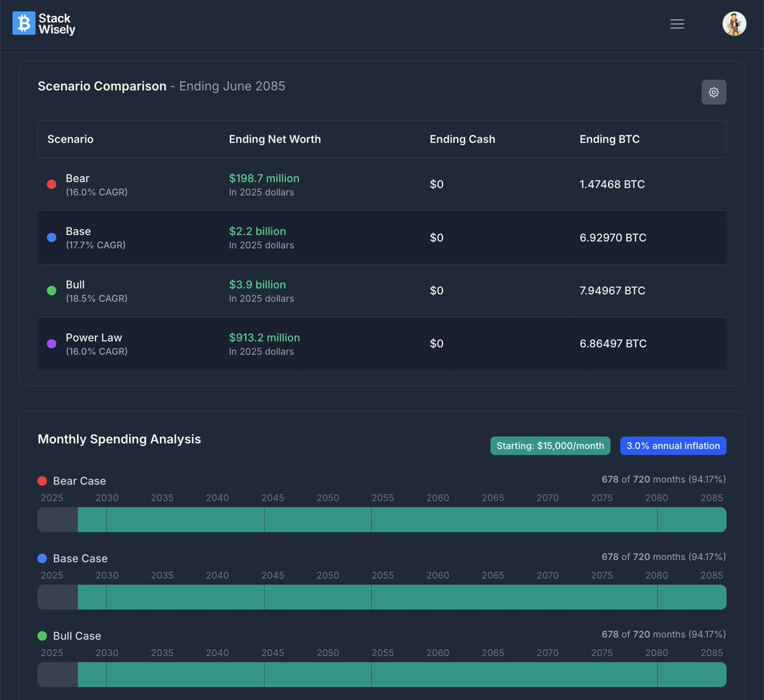The width and height of the screenshot is (764, 700).
Task: Click the Ending BTC column header
Action: 609,139
